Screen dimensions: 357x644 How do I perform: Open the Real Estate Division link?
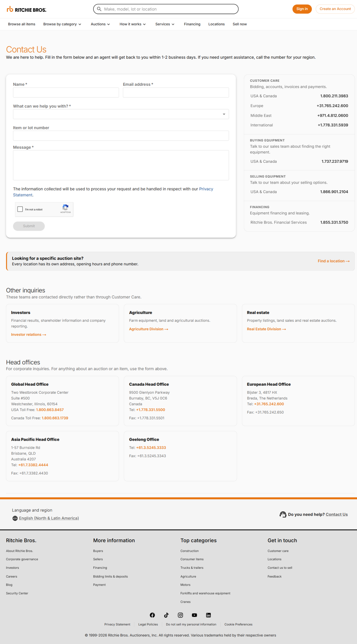266,329
